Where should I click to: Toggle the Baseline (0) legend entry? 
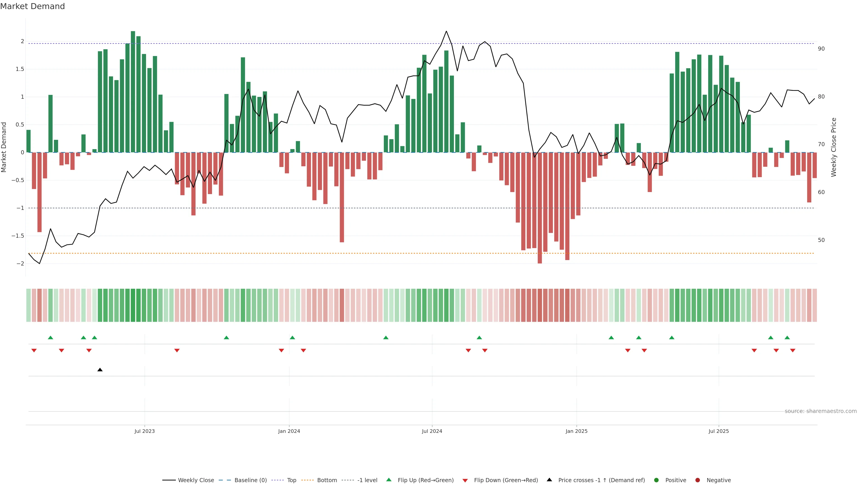(250, 480)
